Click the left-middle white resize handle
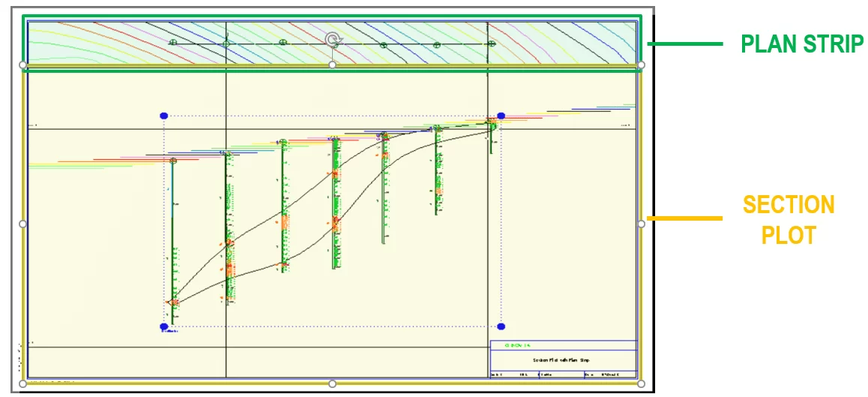This screenshot has height=397, width=868. tap(22, 224)
